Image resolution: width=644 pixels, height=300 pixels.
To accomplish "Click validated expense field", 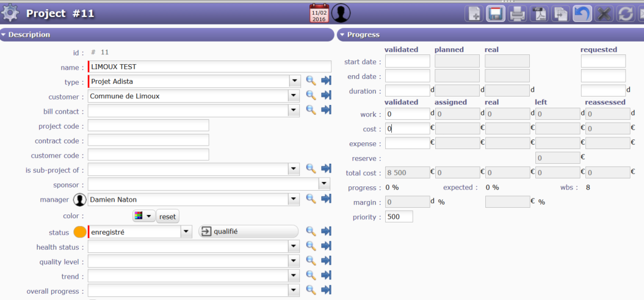I will click(407, 143).
